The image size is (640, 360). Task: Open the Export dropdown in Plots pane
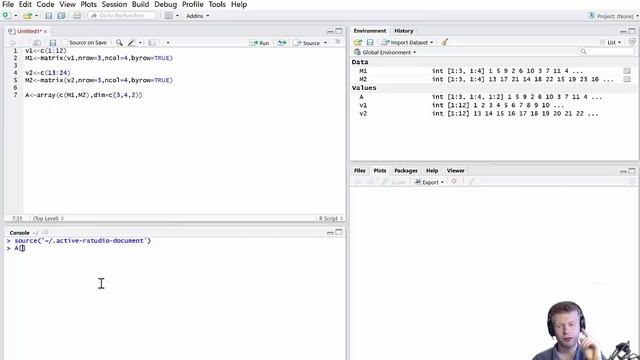tap(429, 182)
